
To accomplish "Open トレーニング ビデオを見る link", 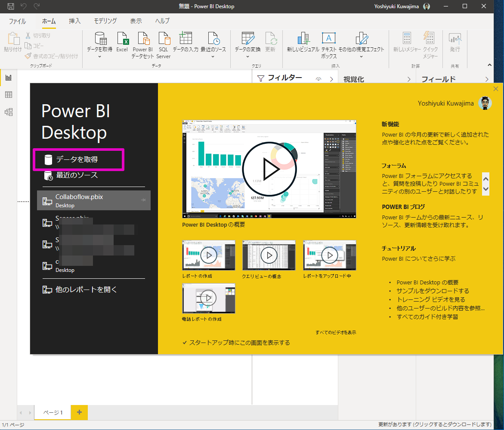I will click(431, 299).
